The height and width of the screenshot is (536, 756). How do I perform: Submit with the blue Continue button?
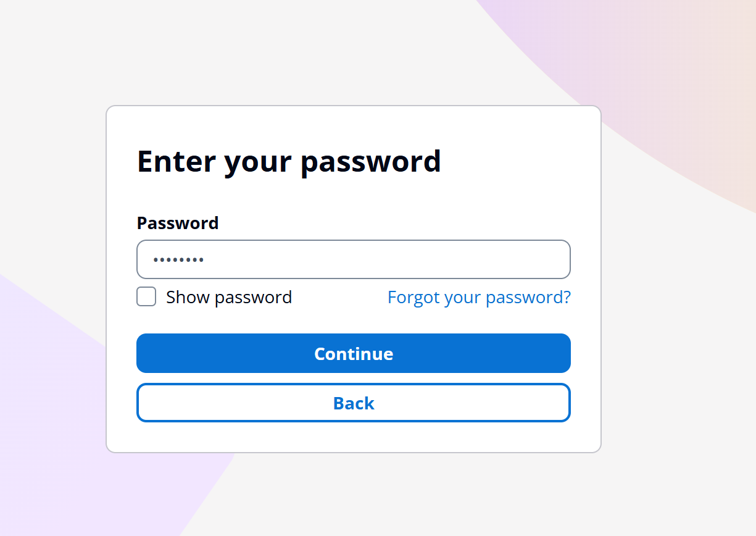pyautogui.click(x=354, y=353)
